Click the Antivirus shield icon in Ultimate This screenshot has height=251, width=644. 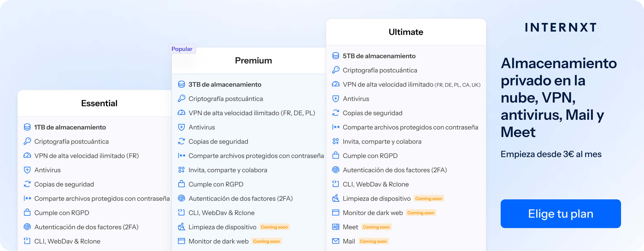[336, 98]
